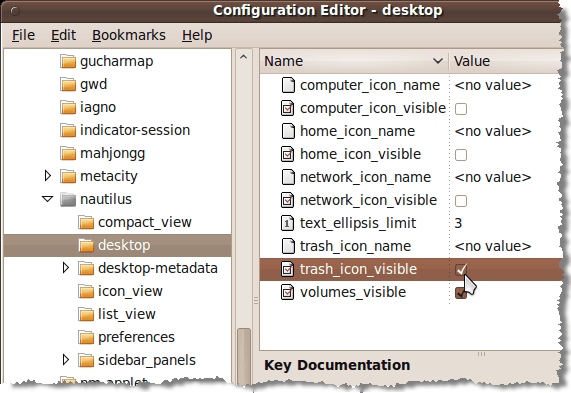Screen dimensions: 571x393
Task: Click the value of computer_icon_name
Action: click(493, 85)
